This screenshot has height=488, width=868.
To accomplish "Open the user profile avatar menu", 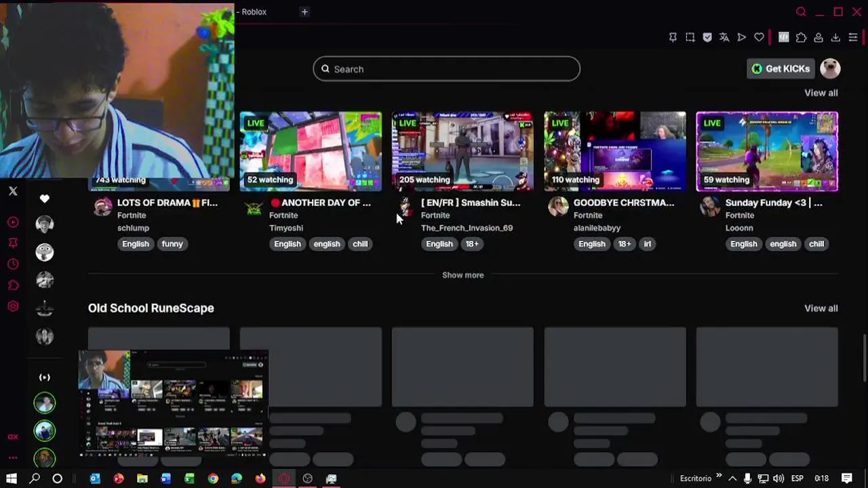I will click(830, 68).
